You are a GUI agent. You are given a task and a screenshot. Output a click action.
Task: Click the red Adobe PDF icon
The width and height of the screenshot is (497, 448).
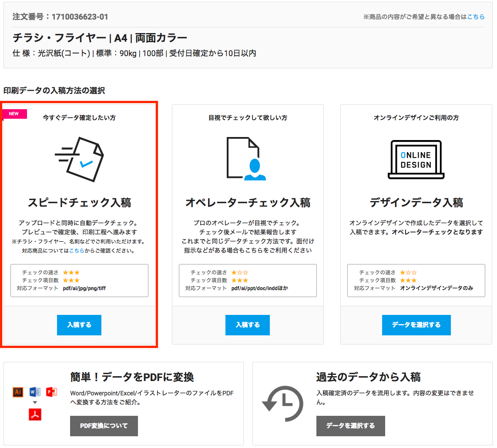[35, 415]
